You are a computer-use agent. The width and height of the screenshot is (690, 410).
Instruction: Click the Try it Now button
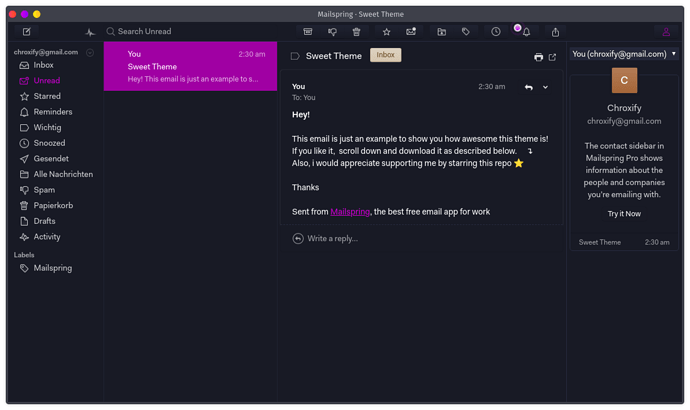pyautogui.click(x=624, y=214)
